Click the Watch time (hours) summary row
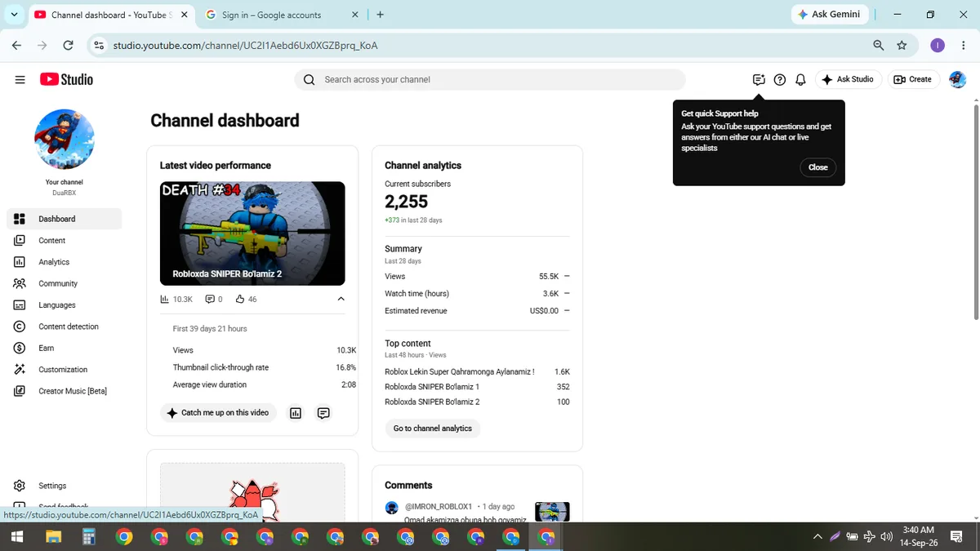 tap(477, 294)
